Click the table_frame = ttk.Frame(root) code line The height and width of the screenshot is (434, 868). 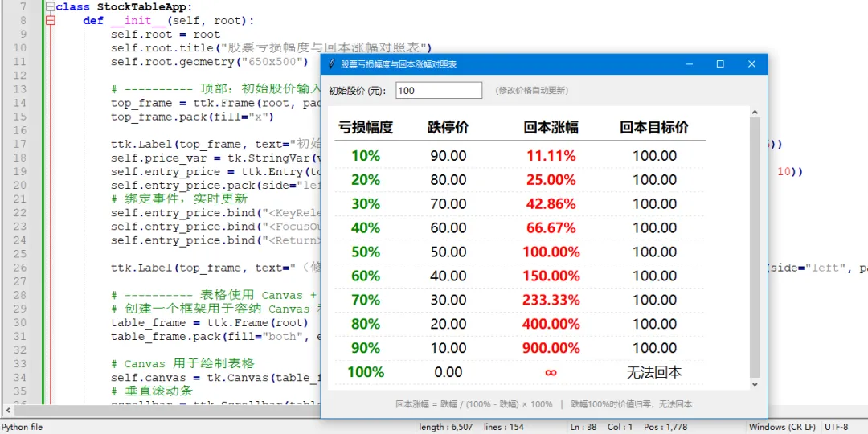pos(208,323)
